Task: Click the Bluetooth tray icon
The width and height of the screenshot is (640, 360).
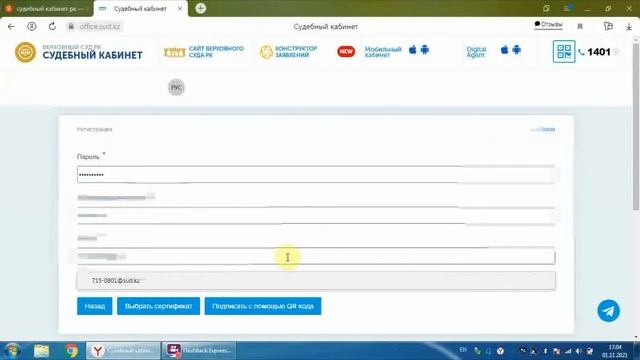Action: [545, 351]
